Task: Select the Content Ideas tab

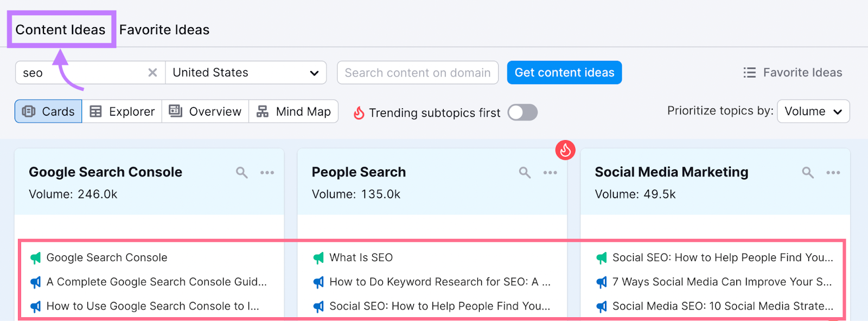Action: point(61,29)
